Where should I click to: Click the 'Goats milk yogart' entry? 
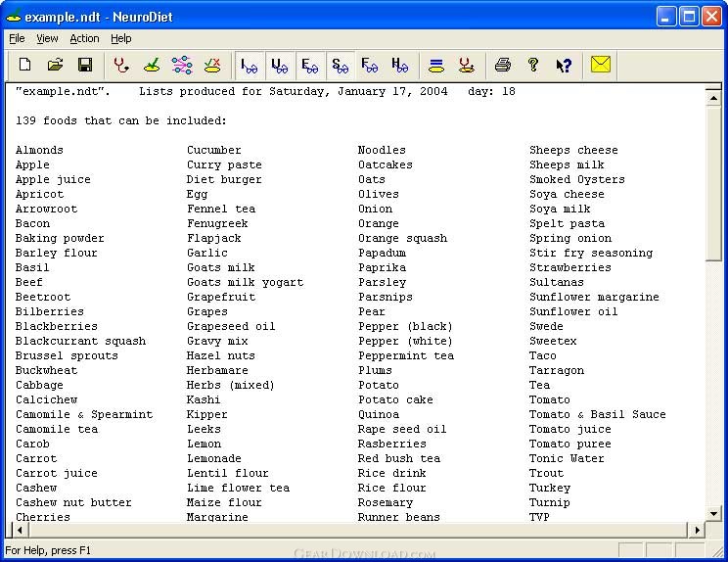tap(245, 282)
